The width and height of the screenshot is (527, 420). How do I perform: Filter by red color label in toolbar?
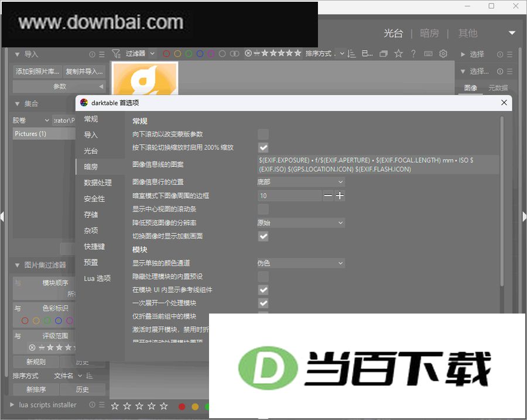tap(166, 54)
